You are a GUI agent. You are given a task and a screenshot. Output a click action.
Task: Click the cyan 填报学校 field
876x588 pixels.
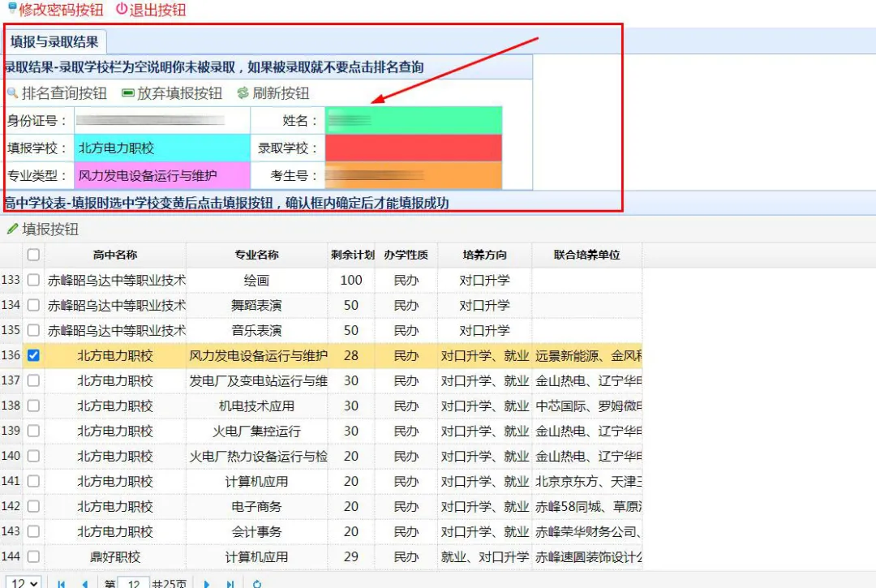162,148
